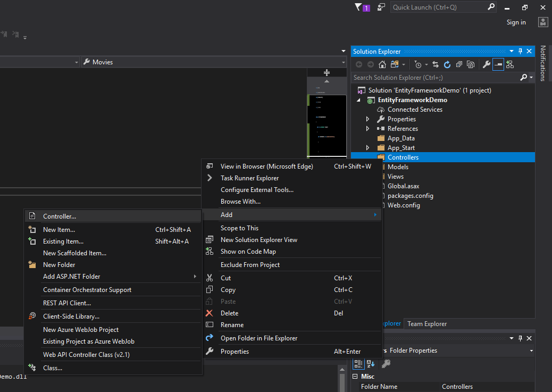Click the Show All Files icon
Viewport: 552px width, 392px height.
pos(470,64)
